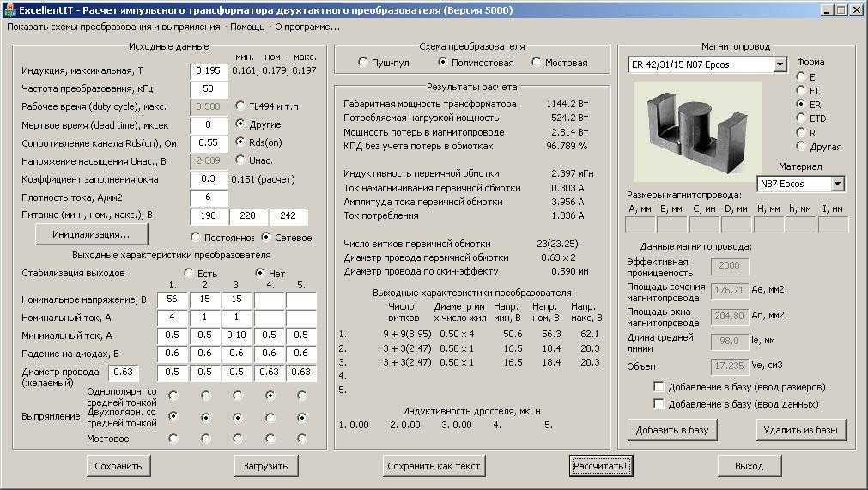Screen dimensions: 868x490
Task: Click the primary desired wire diameter field 0.63
Action: click(x=123, y=372)
